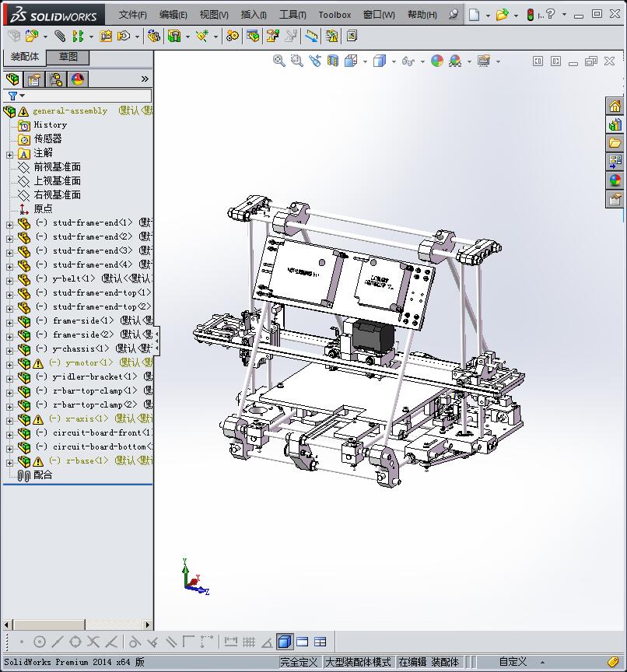Open the 视图(V) menu
The width and height of the screenshot is (627, 672).
pyautogui.click(x=214, y=15)
